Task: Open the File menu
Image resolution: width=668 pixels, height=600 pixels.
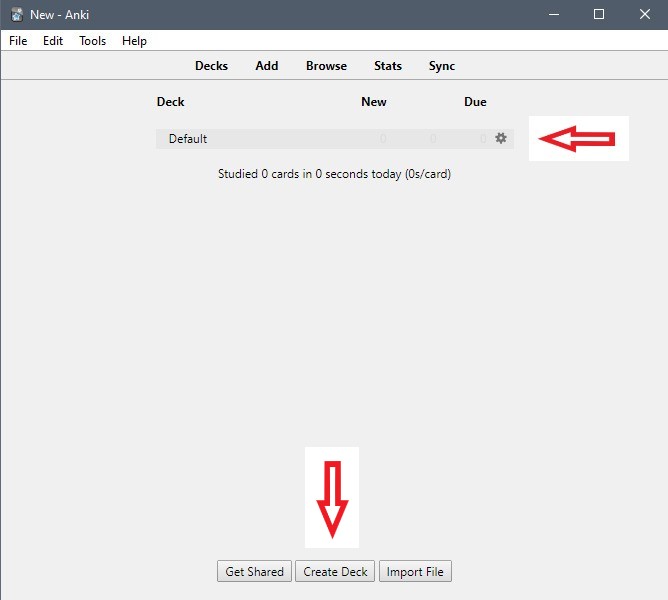Action: (18, 41)
